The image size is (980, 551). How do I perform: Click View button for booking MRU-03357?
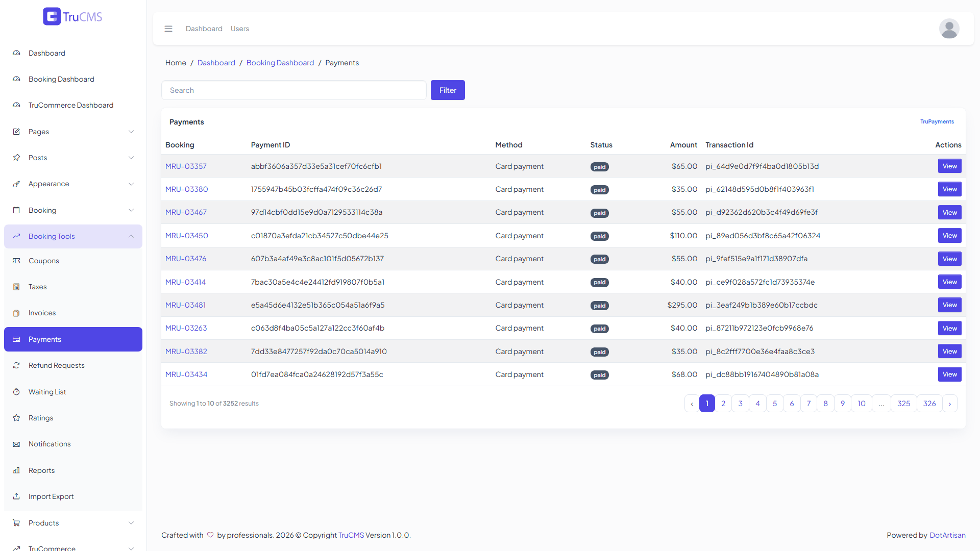coord(949,166)
